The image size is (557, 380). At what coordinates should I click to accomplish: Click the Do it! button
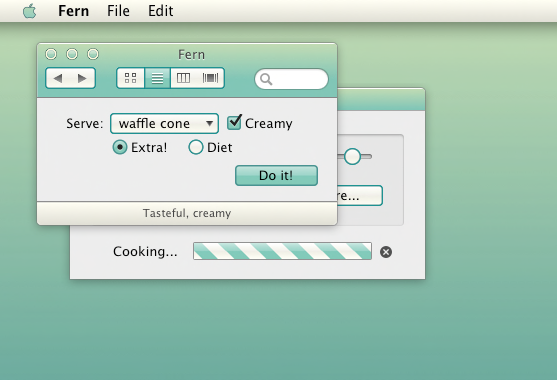tap(276, 175)
